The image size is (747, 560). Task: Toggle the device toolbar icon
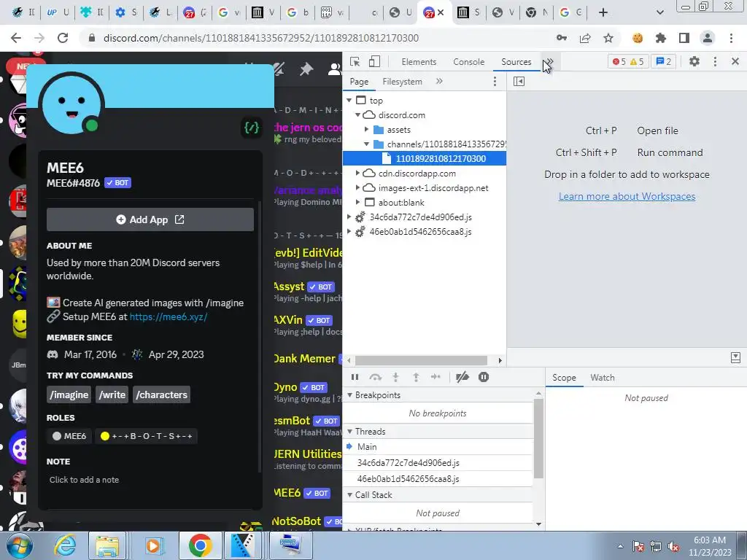click(374, 62)
